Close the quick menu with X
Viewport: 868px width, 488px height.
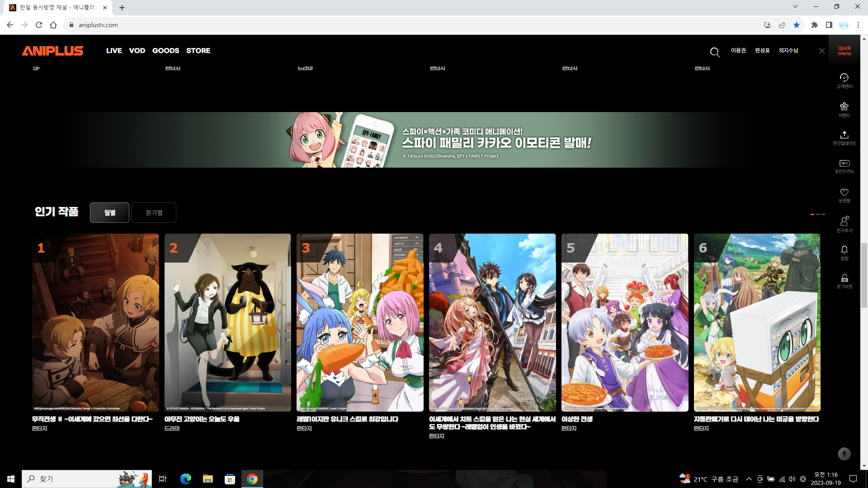tap(822, 51)
